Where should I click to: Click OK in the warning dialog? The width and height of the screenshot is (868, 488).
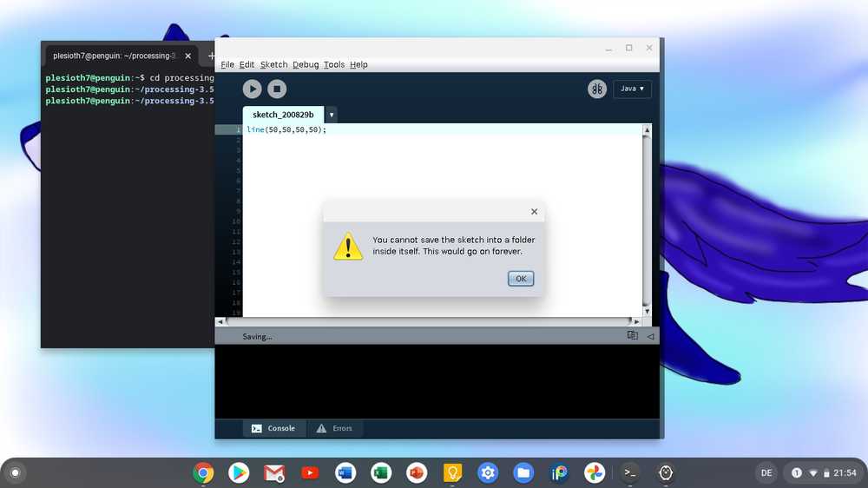(521, 279)
